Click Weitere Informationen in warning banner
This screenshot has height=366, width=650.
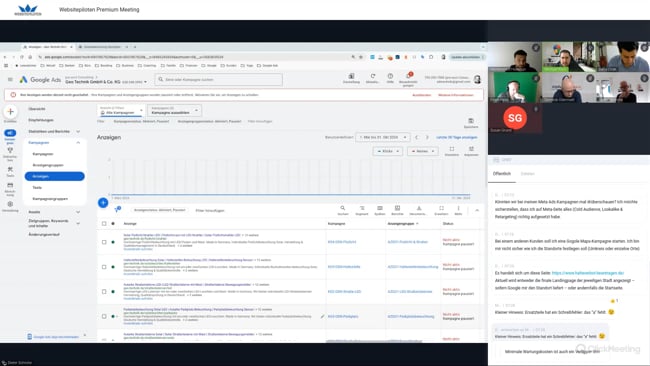[x=456, y=95]
